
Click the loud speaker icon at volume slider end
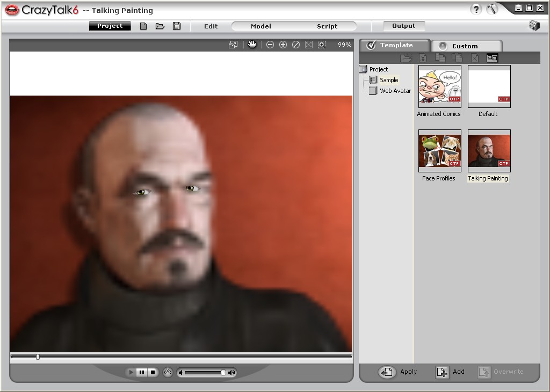(231, 372)
